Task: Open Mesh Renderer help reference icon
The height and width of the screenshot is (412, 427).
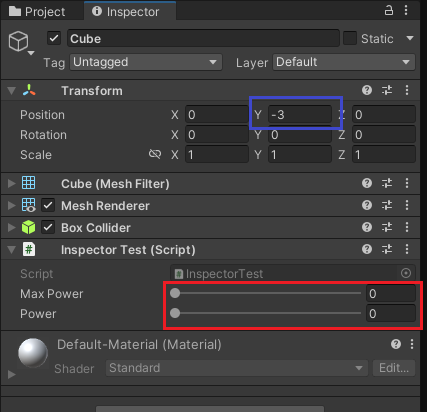Action: [x=367, y=205]
